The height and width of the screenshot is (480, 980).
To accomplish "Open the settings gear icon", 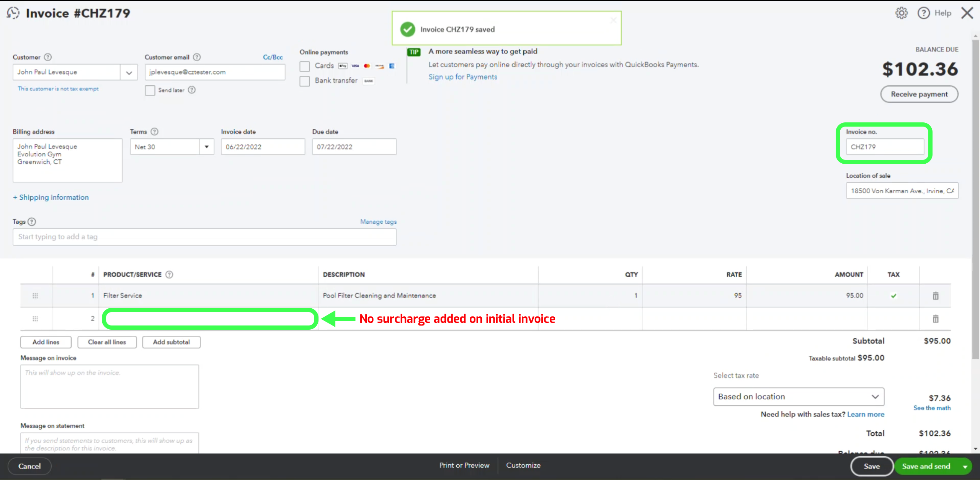I will (902, 13).
